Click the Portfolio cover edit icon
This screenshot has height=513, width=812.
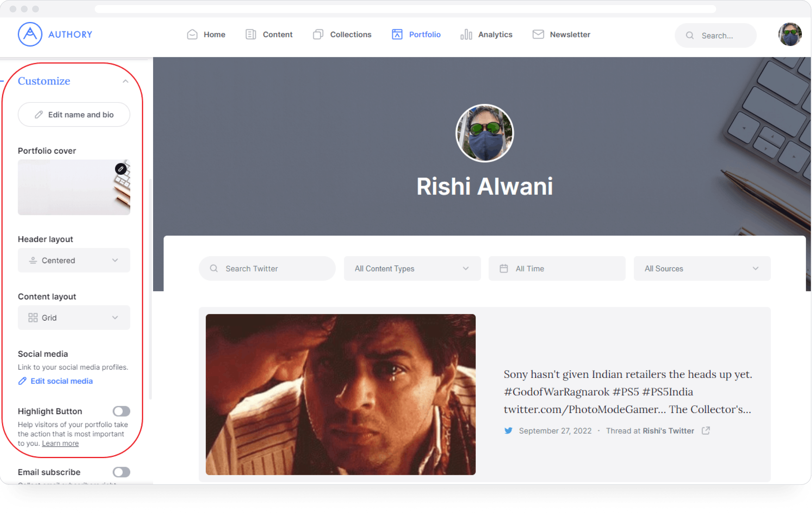tap(121, 169)
